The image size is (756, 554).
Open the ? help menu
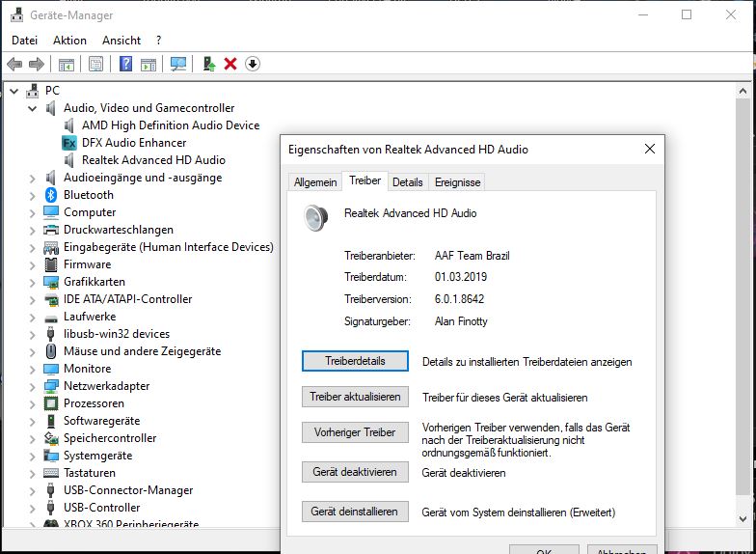(x=158, y=41)
